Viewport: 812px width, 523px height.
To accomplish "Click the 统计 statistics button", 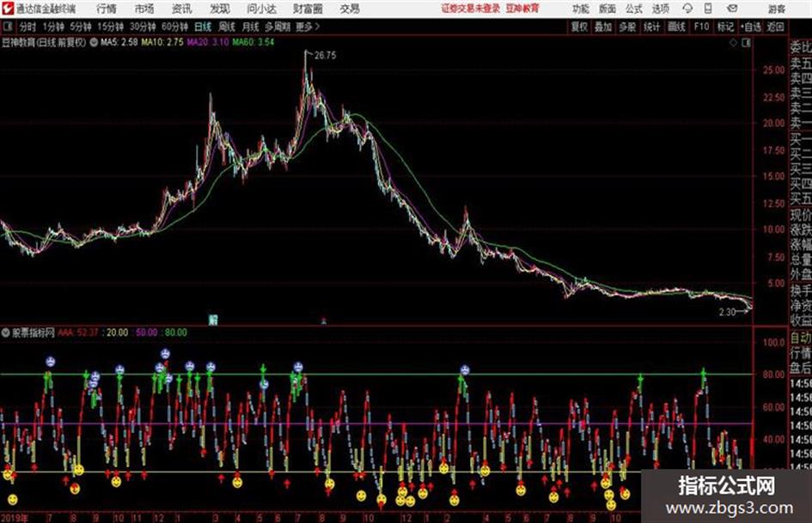I will pos(652,27).
